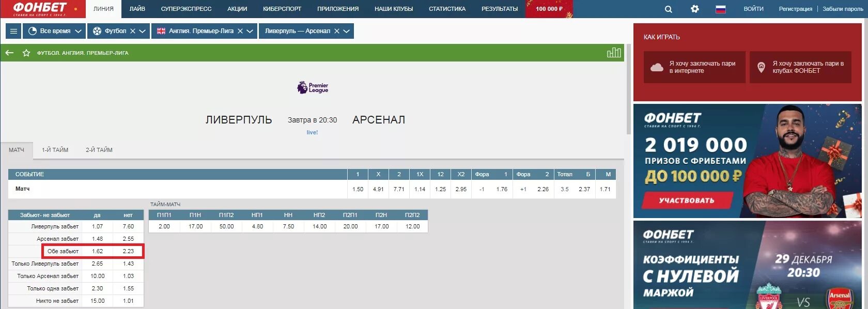Click the page vertical scrollbar

coord(629,88)
